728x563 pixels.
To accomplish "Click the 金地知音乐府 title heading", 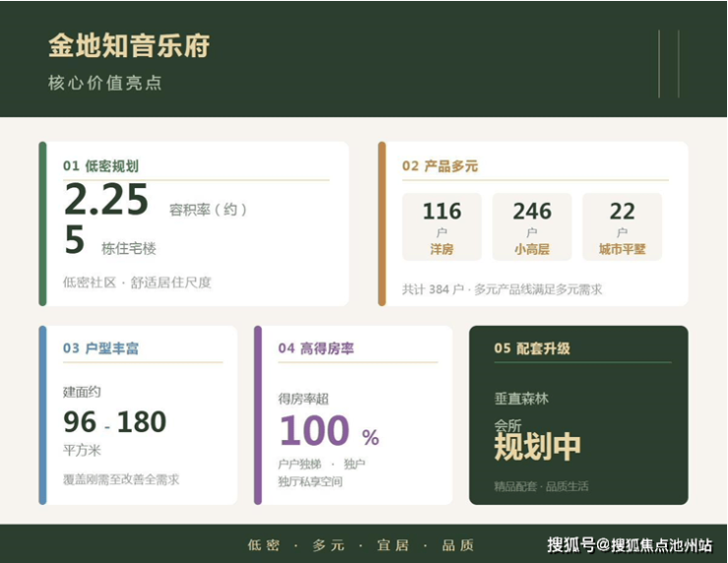I will click(129, 45).
